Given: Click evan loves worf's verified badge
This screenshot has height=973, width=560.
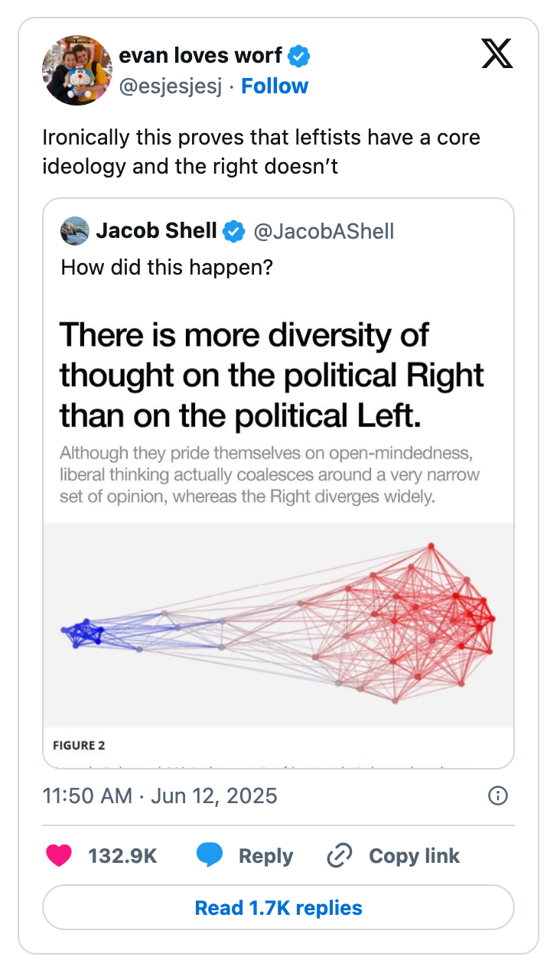Looking at the screenshot, I should 300,55.
